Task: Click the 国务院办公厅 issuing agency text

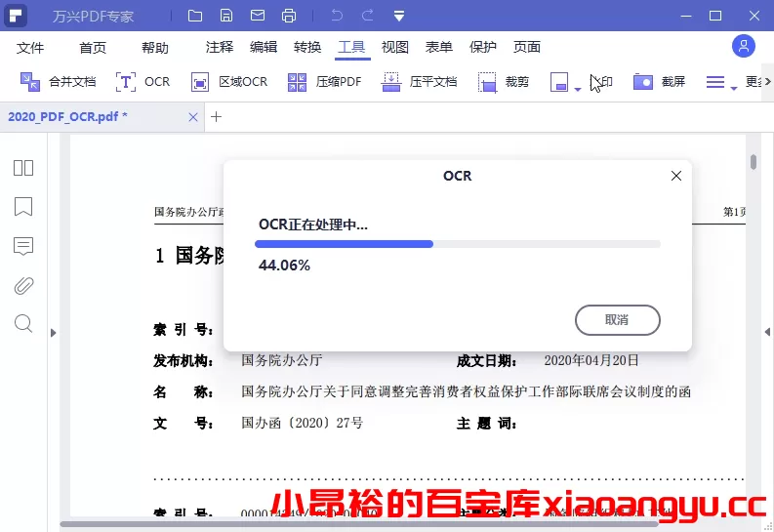Action: click(282, 360)
